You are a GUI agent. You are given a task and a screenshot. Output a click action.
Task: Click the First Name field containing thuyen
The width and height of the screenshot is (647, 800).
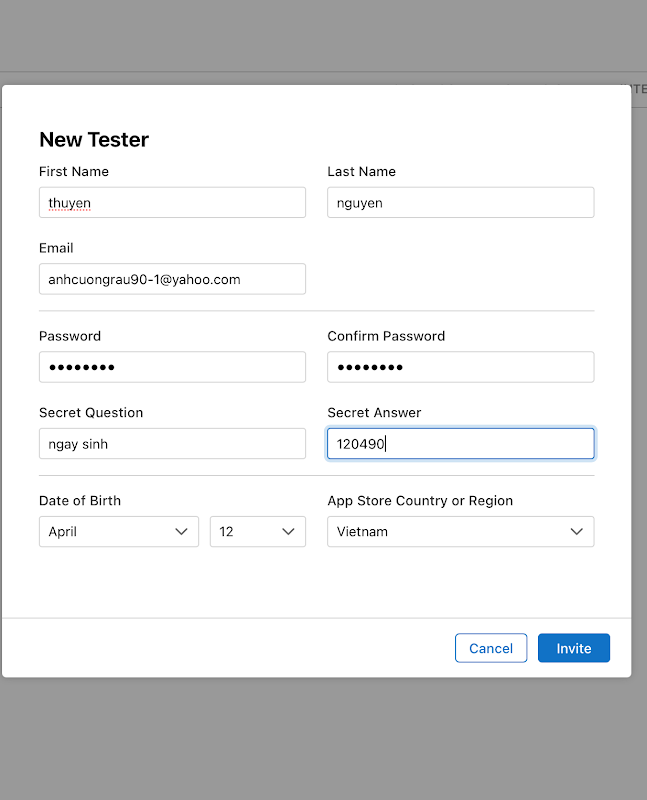172,202
